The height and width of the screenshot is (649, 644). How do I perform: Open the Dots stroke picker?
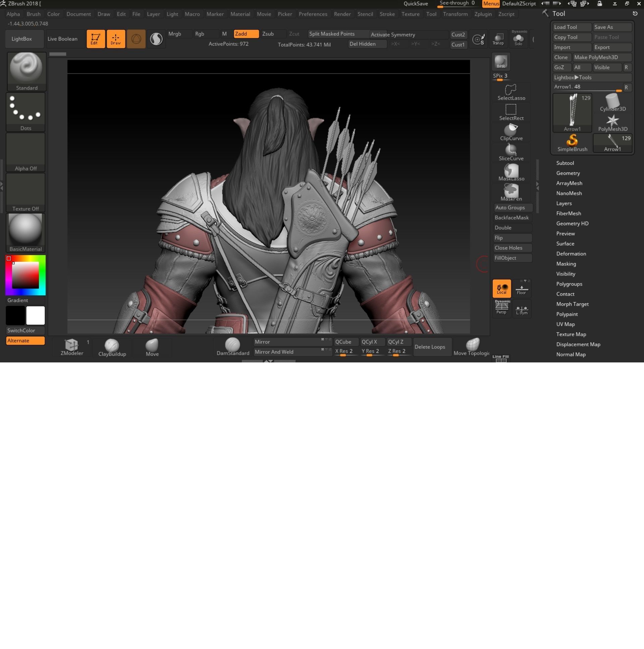(25, 112)
